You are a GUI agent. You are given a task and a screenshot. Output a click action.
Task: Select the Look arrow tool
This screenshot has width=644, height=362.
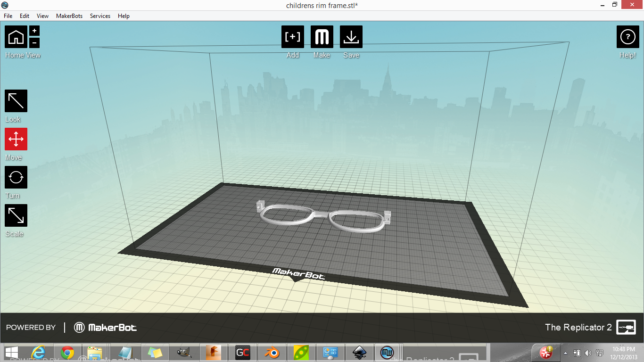click(16, 101)
